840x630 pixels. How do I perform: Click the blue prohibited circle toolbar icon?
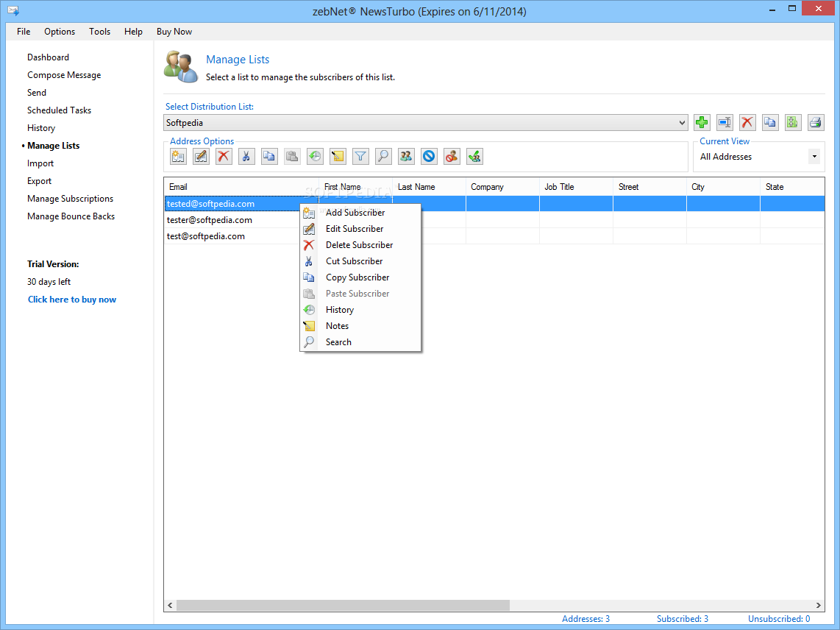pyautogui.click(x=429, y=157)
